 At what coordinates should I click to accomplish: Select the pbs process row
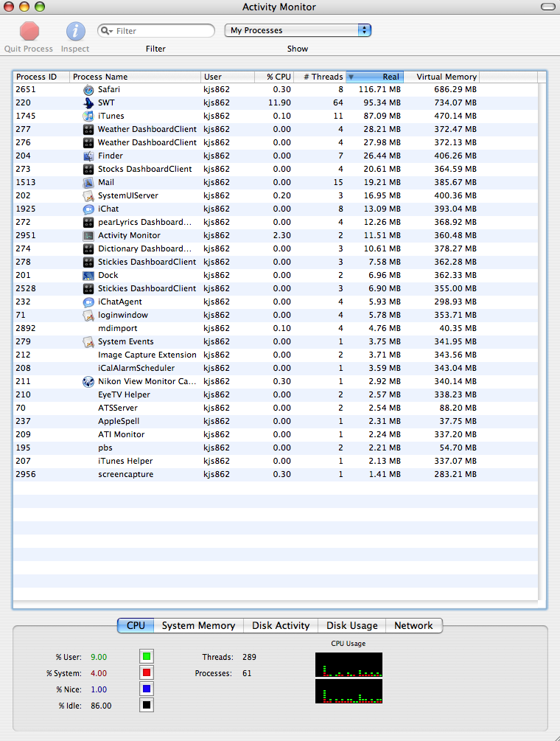click(x=276, y=448)
